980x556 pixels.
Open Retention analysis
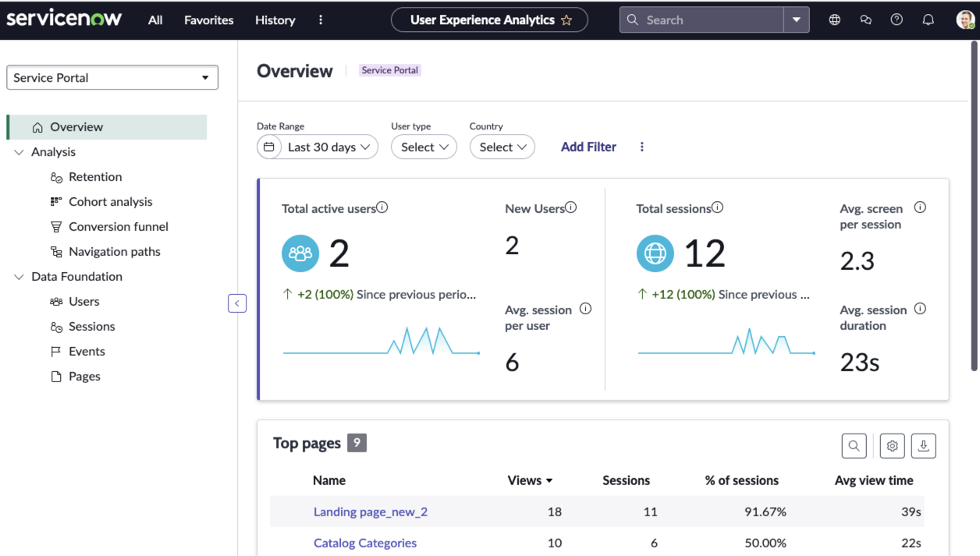point(95,177)
